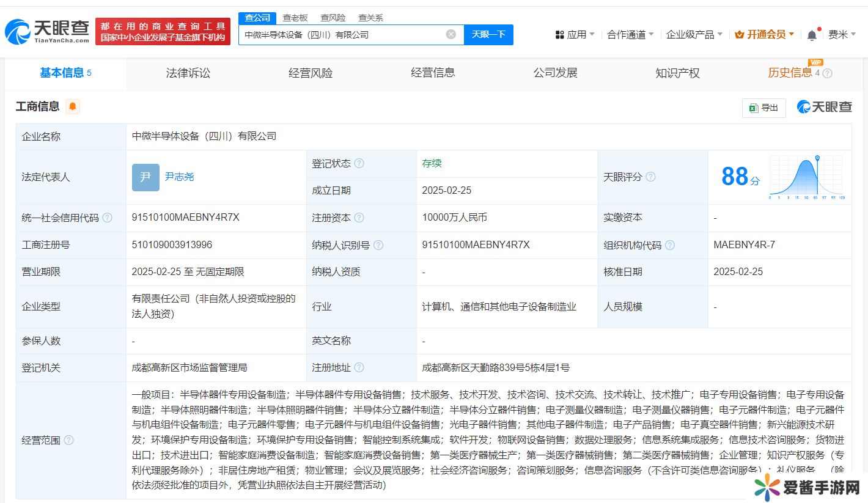Click the question icon beside 统一社会信用代码
868x503 pixels.
(108, 218)
